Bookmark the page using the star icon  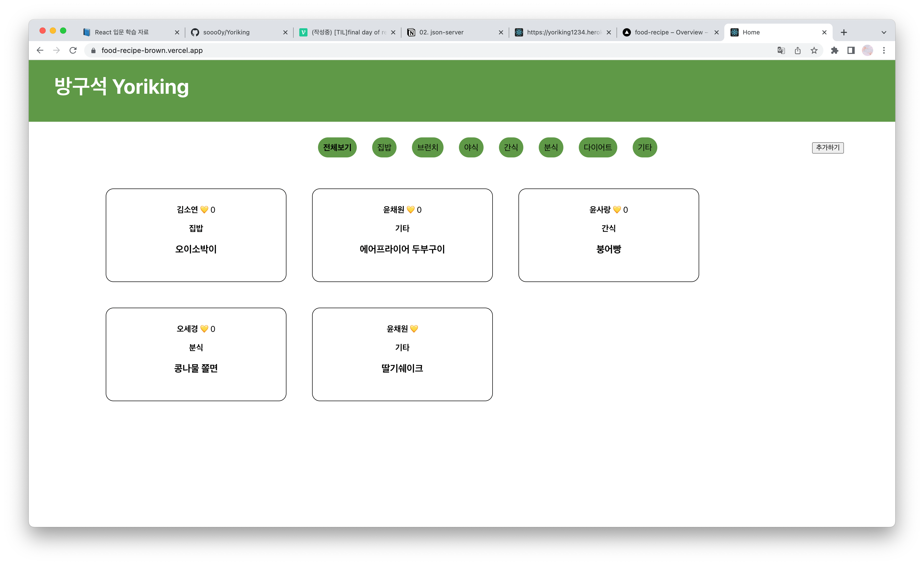pos(814,50)
